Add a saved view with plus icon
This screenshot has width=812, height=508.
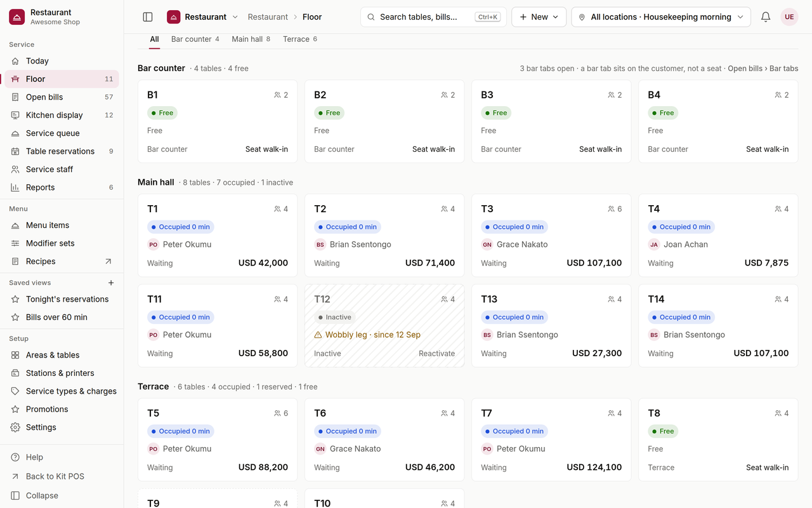[x=111, y=283]
